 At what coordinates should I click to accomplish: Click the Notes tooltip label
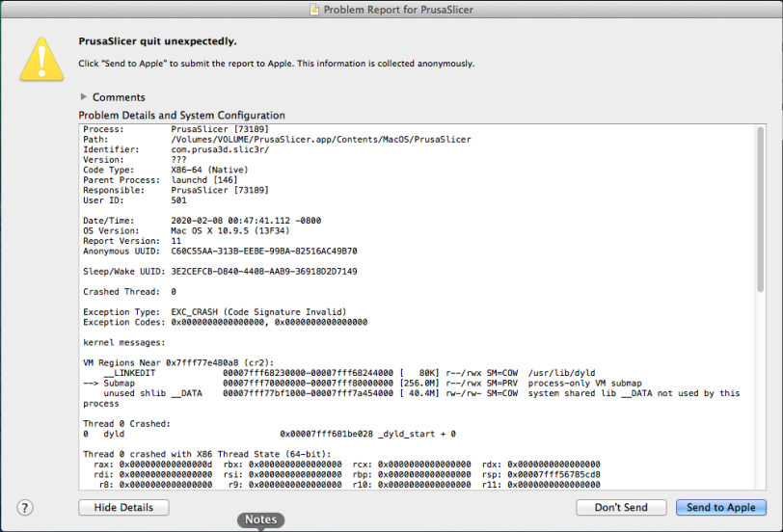click(260, 520)
